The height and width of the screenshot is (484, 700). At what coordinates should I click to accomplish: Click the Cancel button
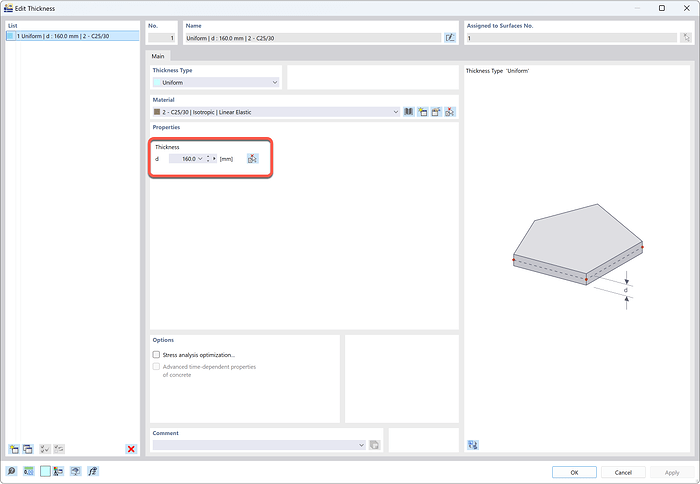[623, 472]
